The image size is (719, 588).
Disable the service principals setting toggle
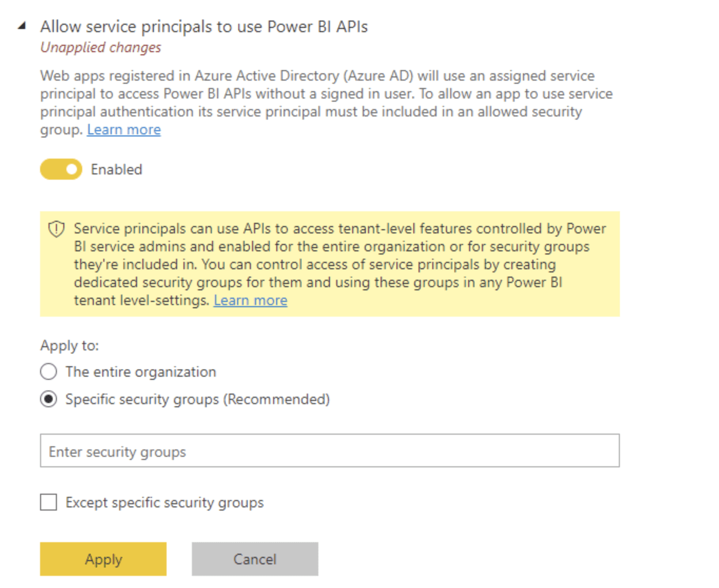(x=61, y=169)
